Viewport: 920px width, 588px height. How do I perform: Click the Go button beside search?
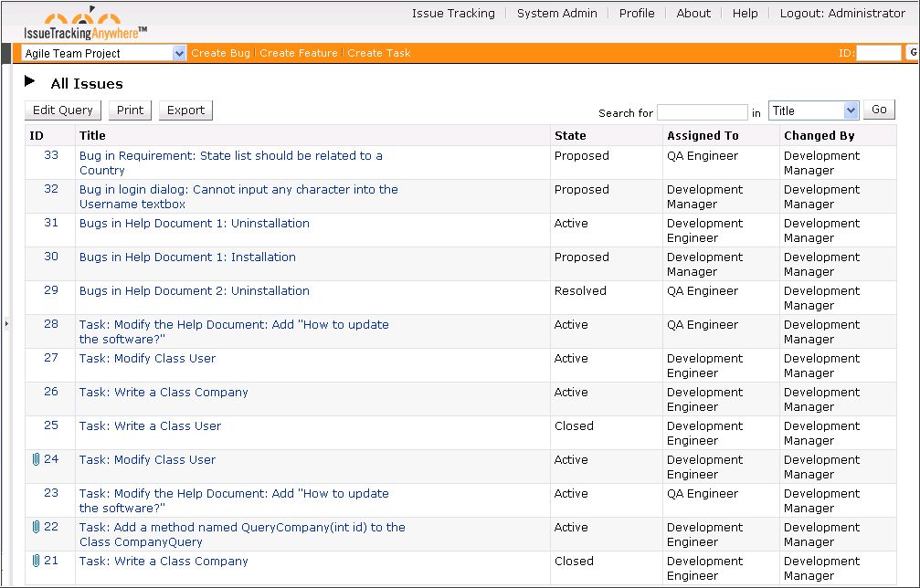879,110
